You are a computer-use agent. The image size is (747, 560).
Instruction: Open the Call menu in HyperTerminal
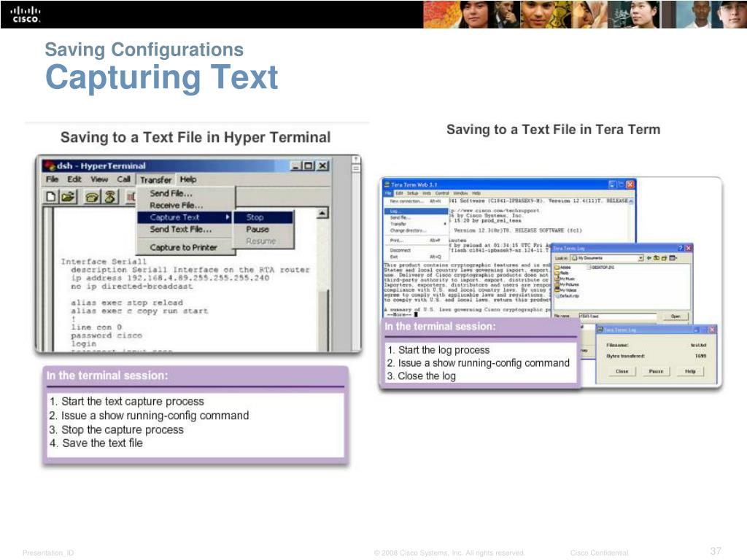click(x=123, y=179)
